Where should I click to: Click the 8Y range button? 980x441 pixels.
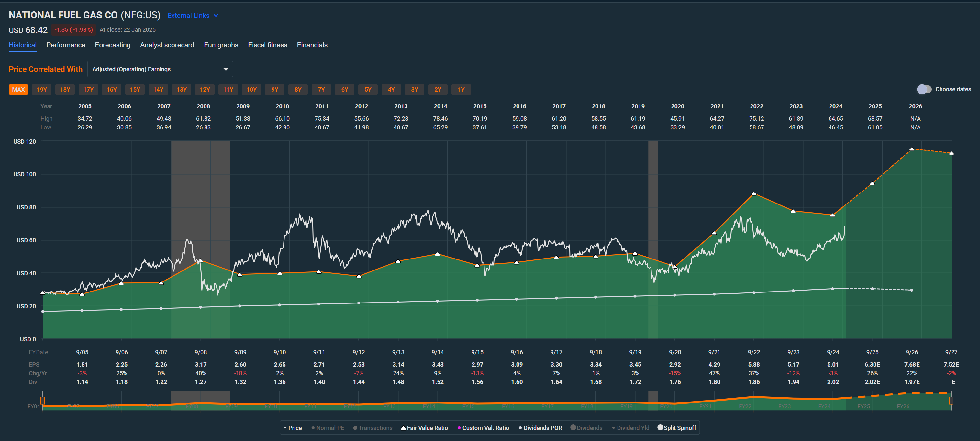click(x=298, y=90)
